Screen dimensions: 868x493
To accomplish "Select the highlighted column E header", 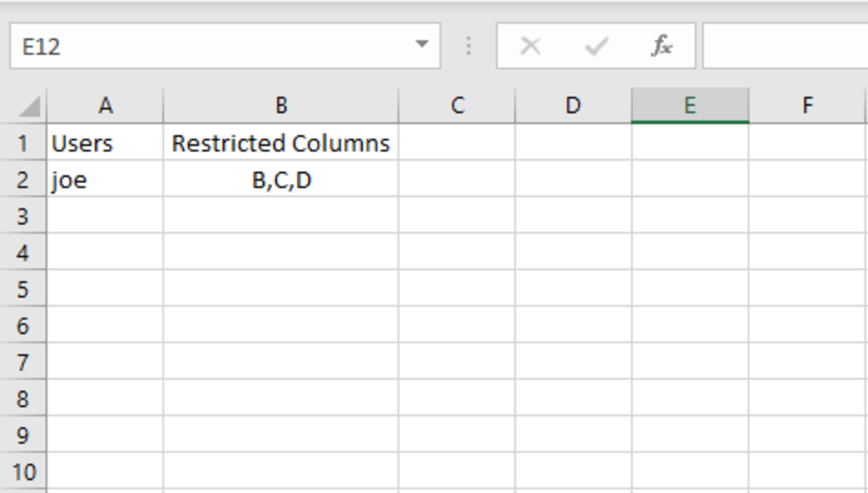I will pos(690,106).
